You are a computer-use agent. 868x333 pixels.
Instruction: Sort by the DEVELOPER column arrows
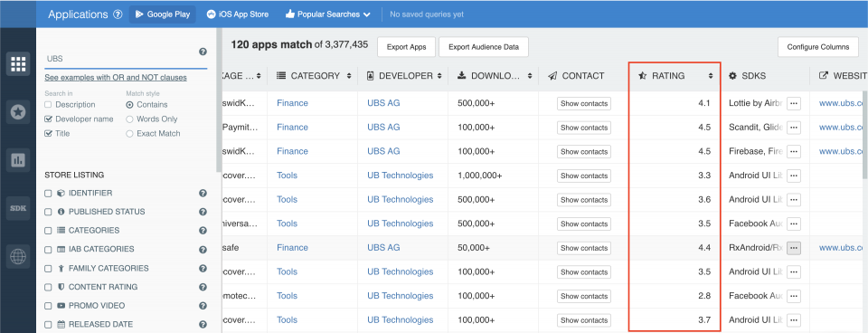pos(439,76)
